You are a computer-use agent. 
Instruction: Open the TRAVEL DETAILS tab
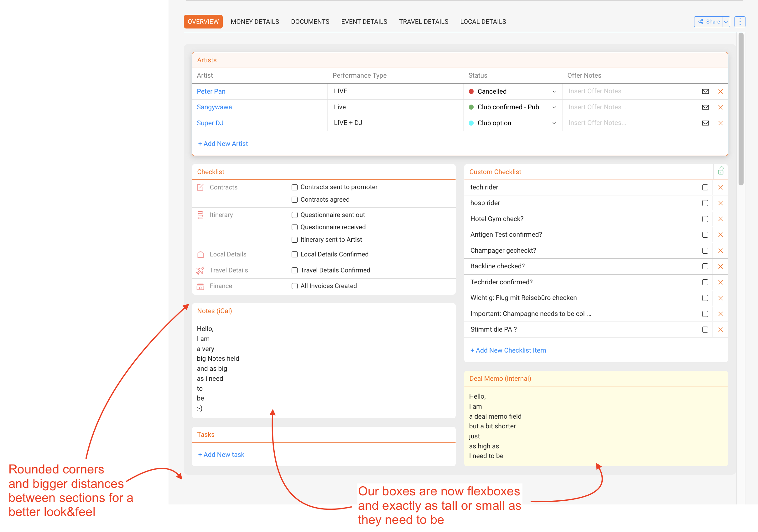(423, 22)
